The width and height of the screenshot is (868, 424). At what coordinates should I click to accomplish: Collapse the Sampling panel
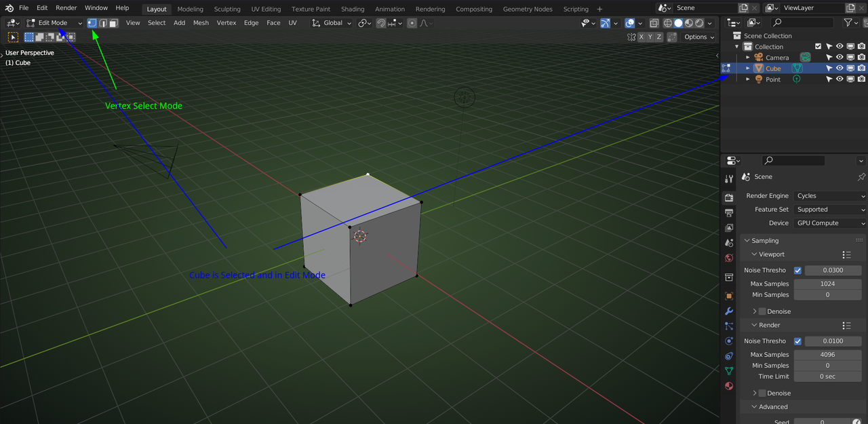[765, 241]
